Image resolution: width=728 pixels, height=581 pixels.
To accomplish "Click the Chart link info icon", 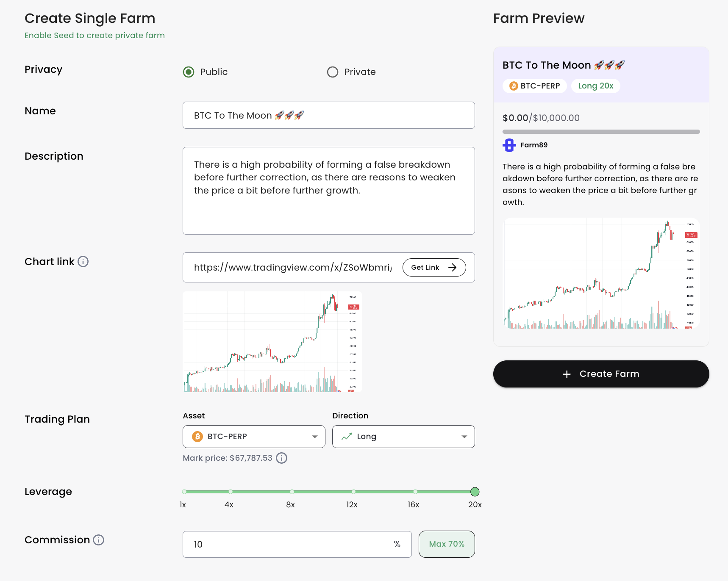I will click(83, 262).
